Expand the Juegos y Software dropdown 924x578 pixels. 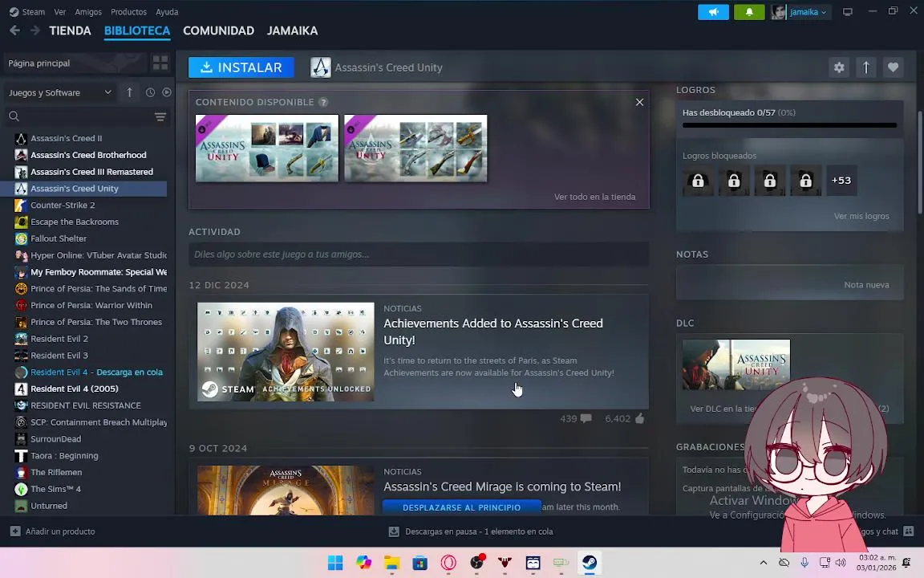[x=60, y=92]
